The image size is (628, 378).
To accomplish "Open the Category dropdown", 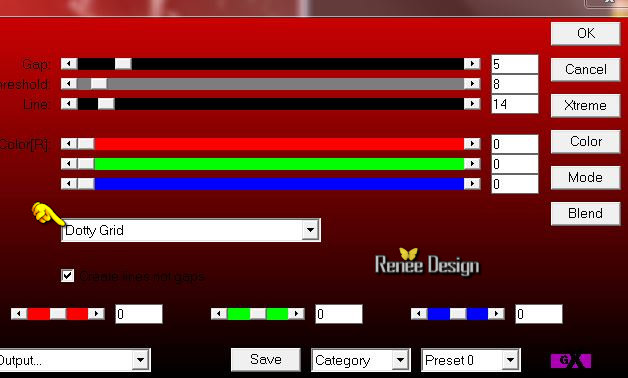I will [400, 360].
